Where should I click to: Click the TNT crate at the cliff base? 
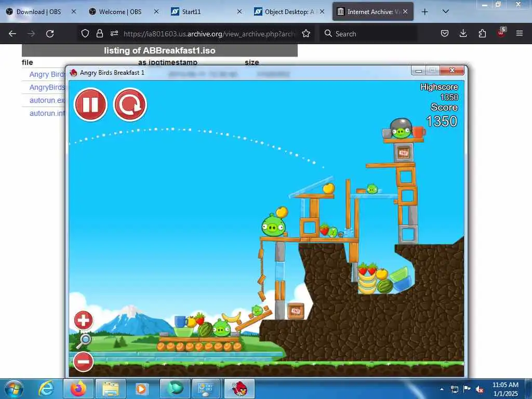point(296,311)
